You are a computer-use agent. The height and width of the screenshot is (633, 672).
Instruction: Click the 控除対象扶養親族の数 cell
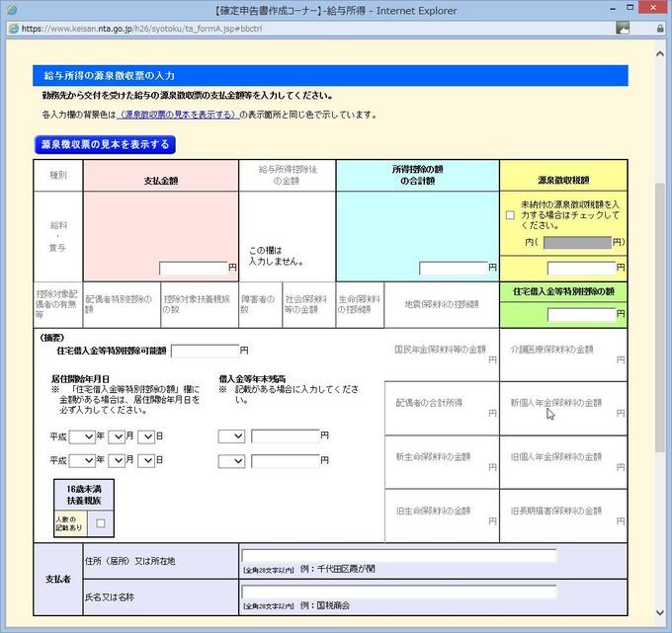(200, 304)
